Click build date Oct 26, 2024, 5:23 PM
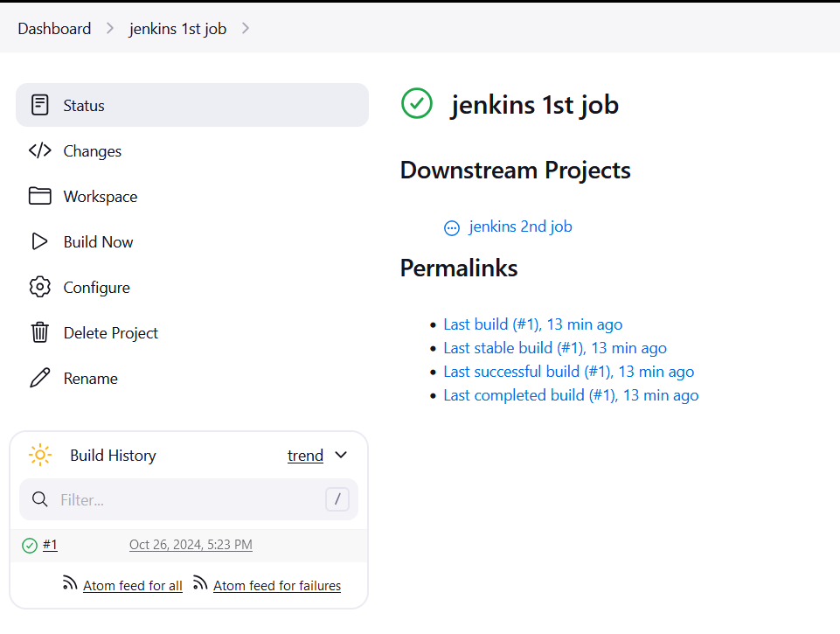This screenshot has width=840, height=634. point(191,545)
